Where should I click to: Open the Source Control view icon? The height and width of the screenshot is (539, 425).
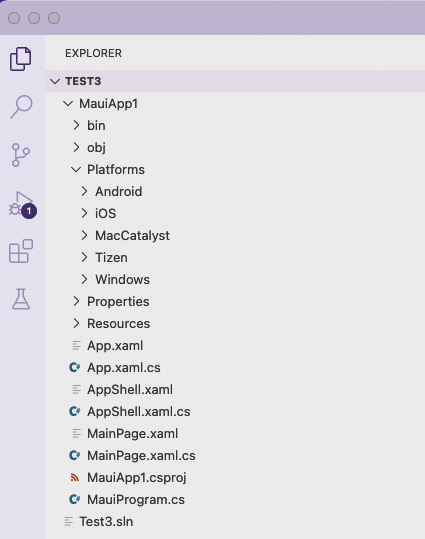pos(21,155)
